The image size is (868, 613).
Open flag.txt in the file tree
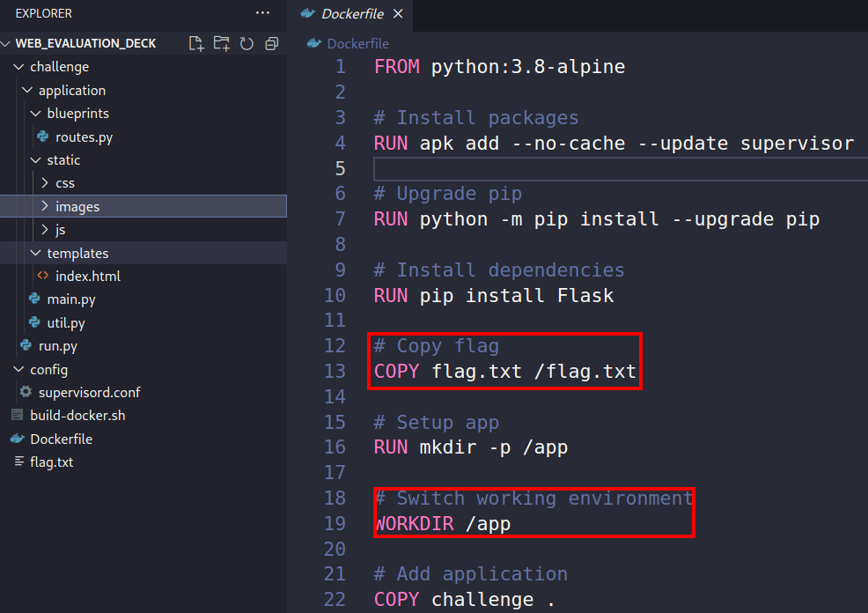[x=51, y=462]
